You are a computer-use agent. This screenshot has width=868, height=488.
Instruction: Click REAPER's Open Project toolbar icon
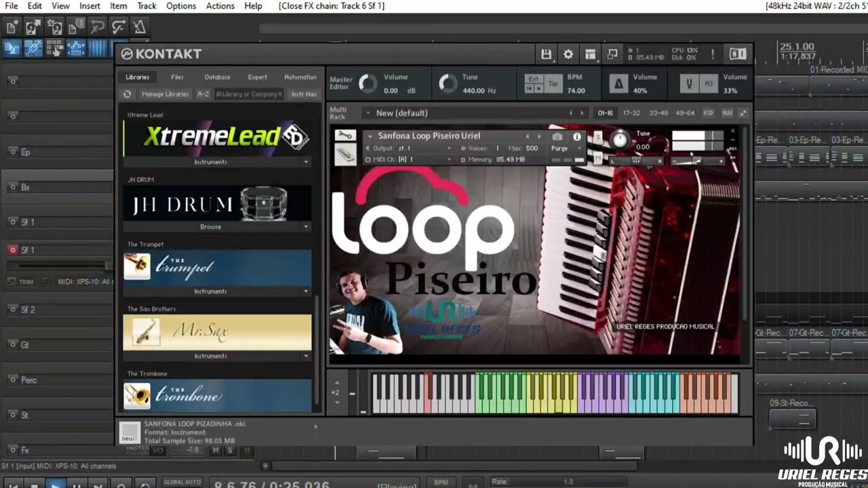click(33, 28)
